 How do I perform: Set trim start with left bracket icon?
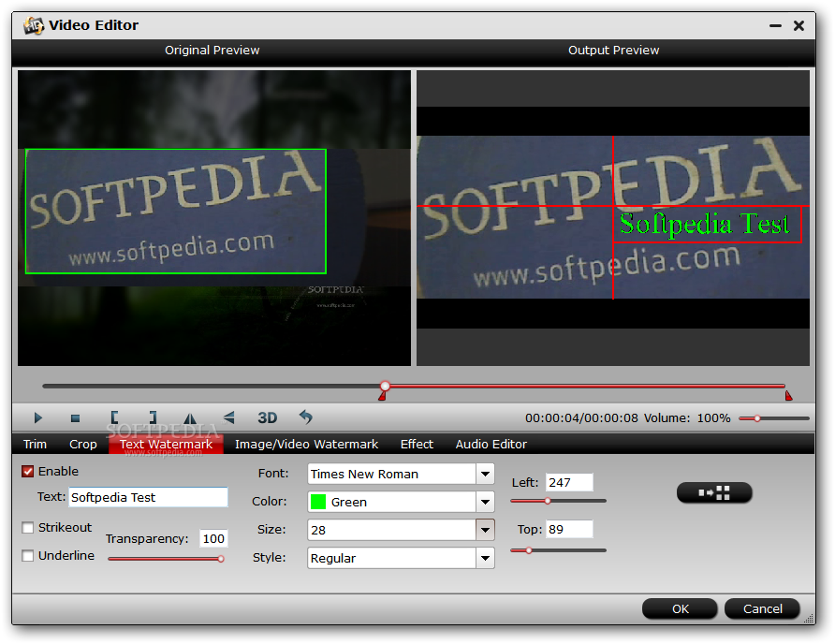click(114, 417)
